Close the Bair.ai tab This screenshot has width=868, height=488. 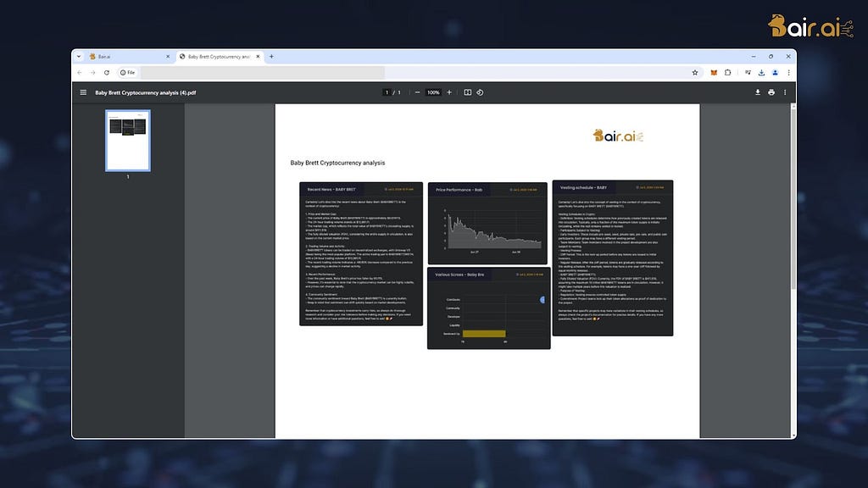168,57
